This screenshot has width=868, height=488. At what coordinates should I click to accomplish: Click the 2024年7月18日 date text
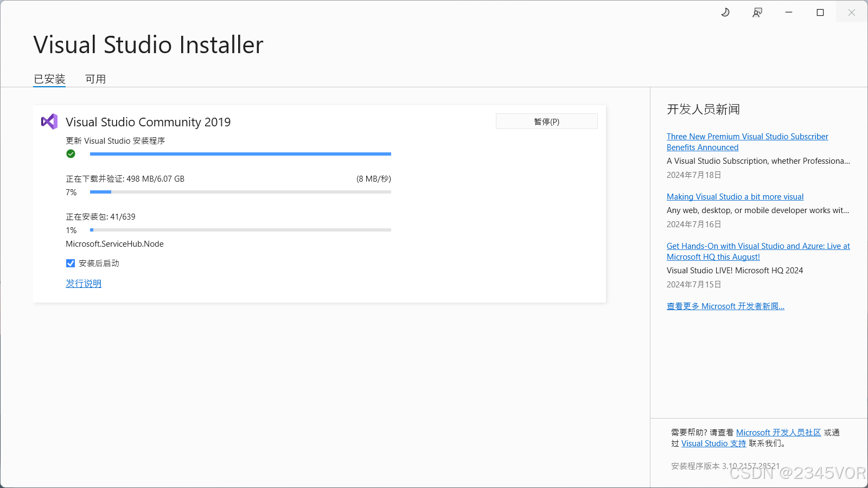694,175
